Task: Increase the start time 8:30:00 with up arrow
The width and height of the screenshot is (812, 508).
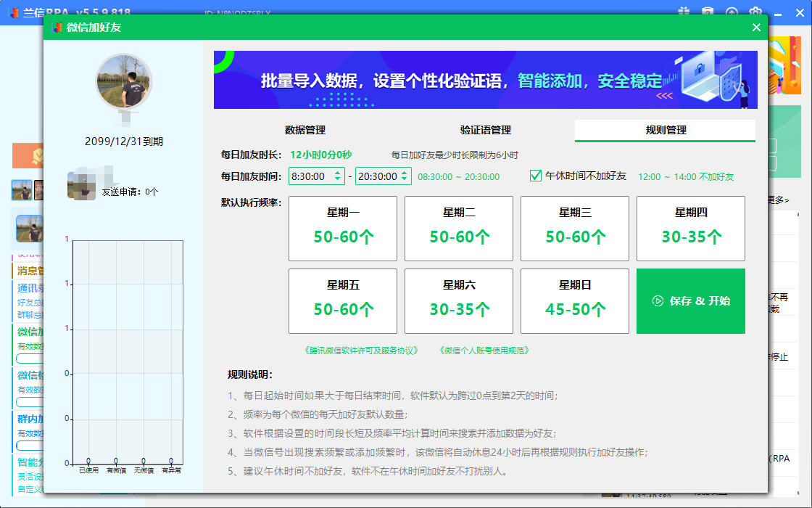Action: [338, 173]
